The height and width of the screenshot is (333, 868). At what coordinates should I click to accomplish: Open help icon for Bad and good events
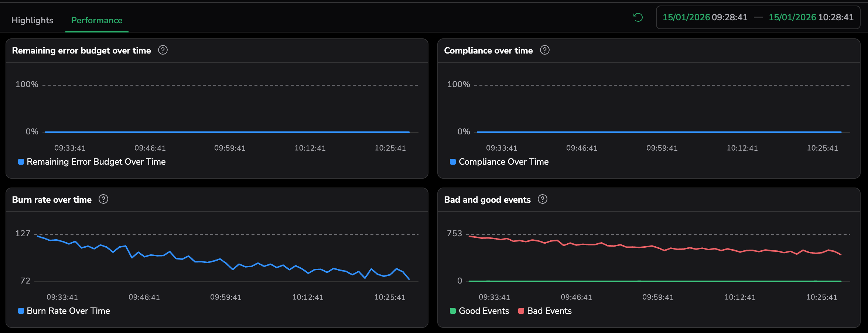click(542, 199)
